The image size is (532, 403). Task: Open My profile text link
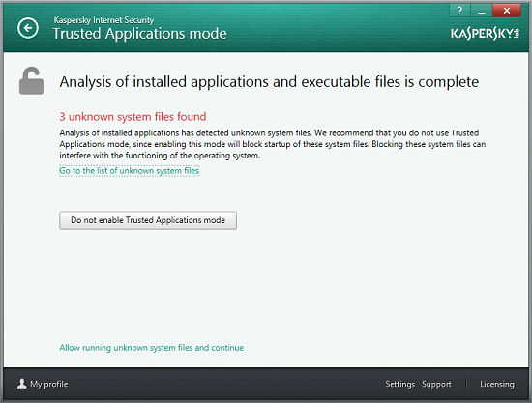(49, 384)
